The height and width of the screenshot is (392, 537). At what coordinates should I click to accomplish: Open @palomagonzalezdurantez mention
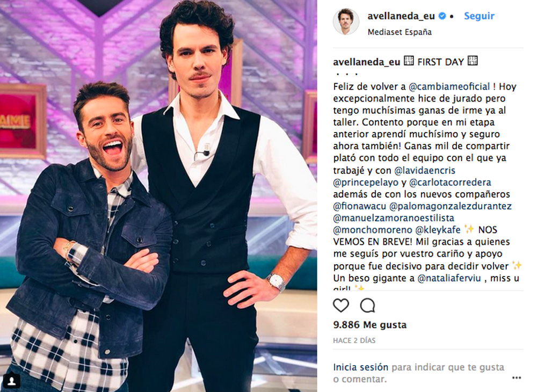click(x=451, y=206)
